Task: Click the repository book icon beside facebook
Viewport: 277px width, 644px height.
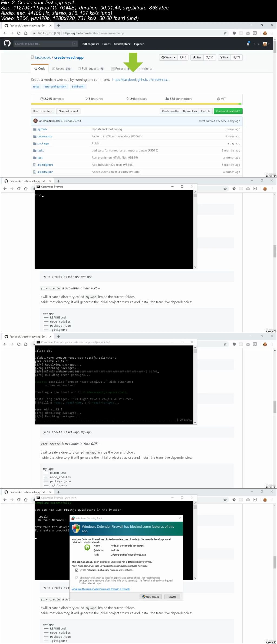Action: [32, 57]
